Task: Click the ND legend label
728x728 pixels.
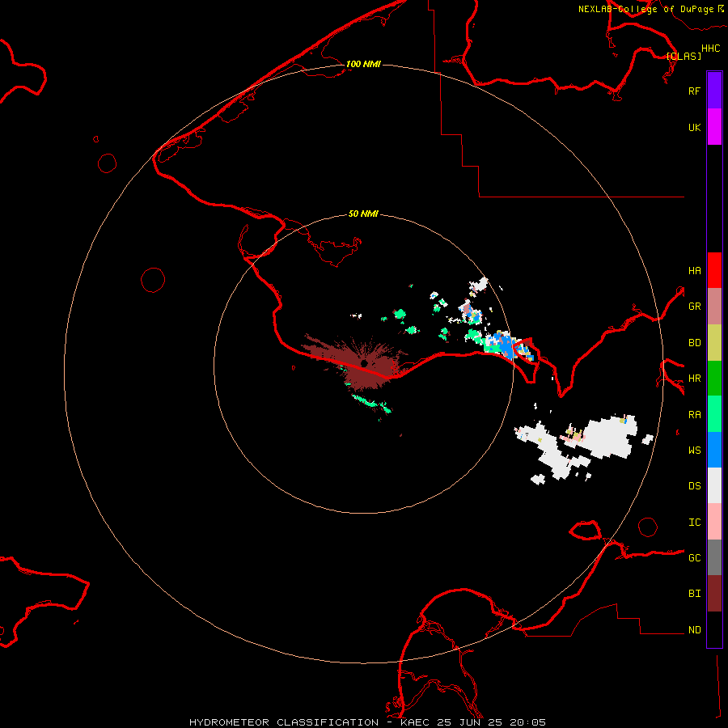Action: point(694,629)
